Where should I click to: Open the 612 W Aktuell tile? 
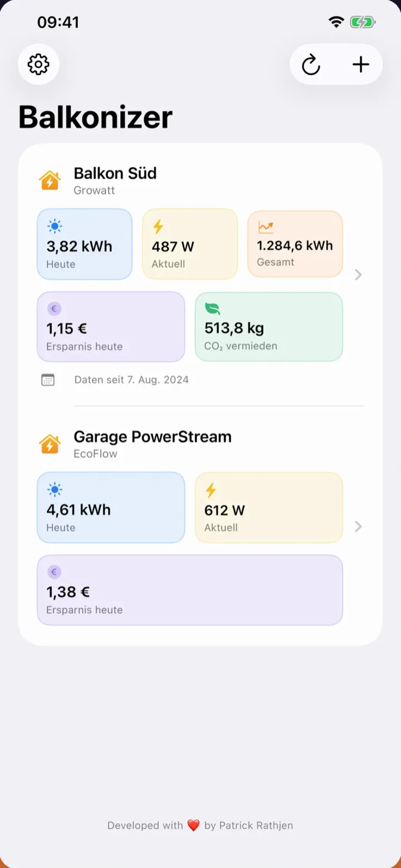point(269,507)
